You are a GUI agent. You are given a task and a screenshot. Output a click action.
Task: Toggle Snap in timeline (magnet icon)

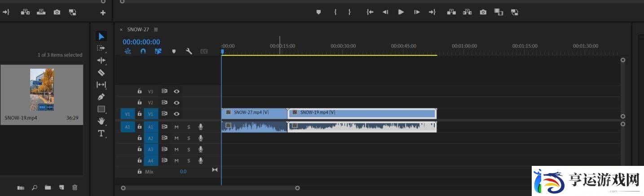pyautogui.click(x=143, y=51)
